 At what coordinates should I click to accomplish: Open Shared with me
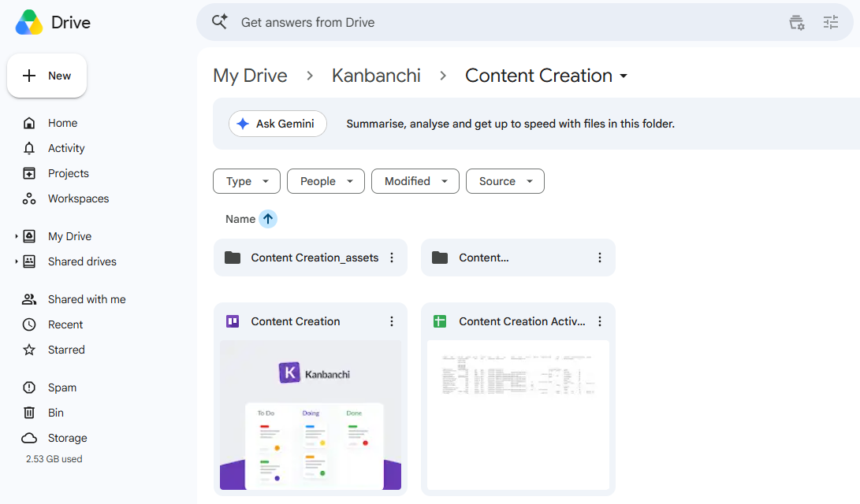pyautogui.click(x=87, y=299)
